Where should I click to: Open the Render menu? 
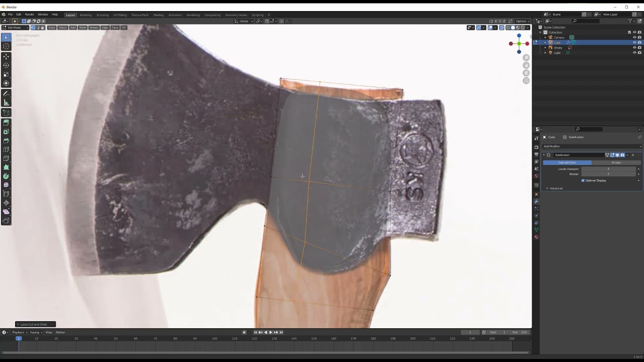pos(30,15)
